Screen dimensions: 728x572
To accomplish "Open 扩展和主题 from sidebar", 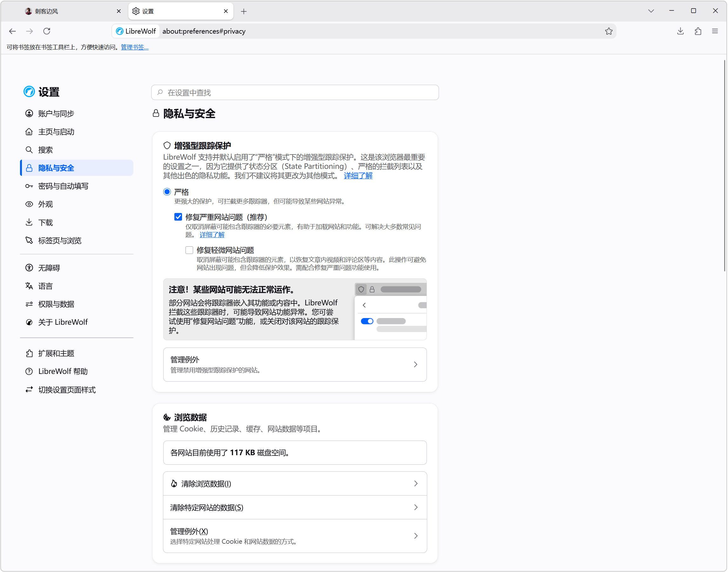I will [x=77, y=353].
